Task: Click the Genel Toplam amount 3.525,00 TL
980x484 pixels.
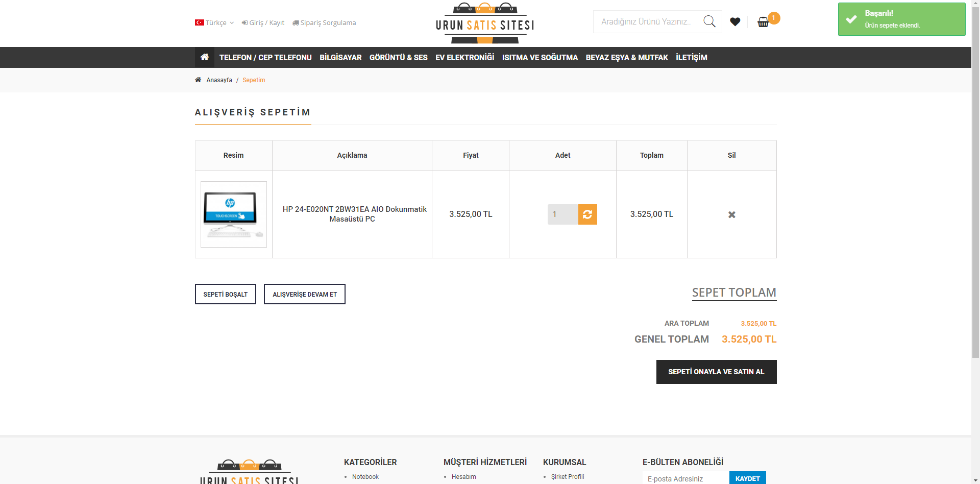Action: click(749, 339)
